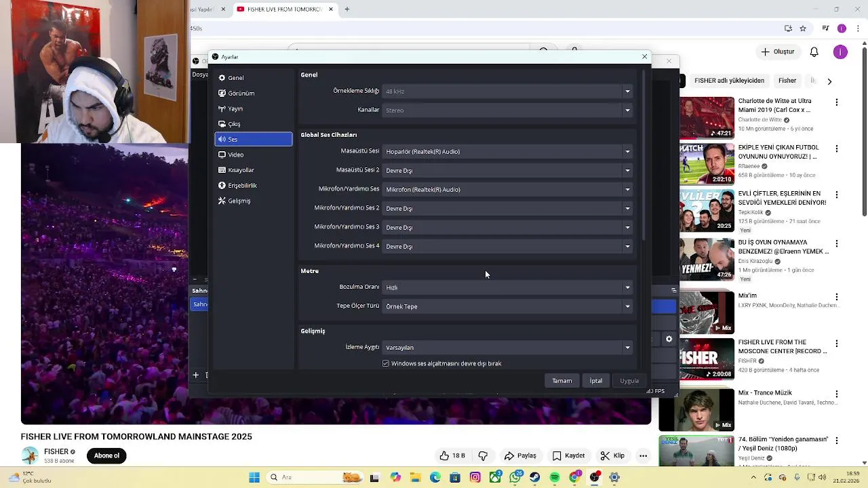Share video with Paylaş button
Screen dimensions: 868x488
point(520,455)
